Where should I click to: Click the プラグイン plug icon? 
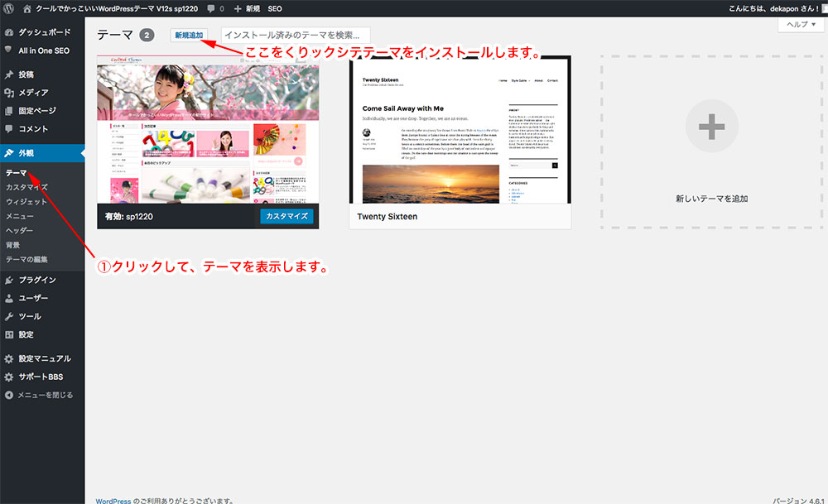(9, 281)
